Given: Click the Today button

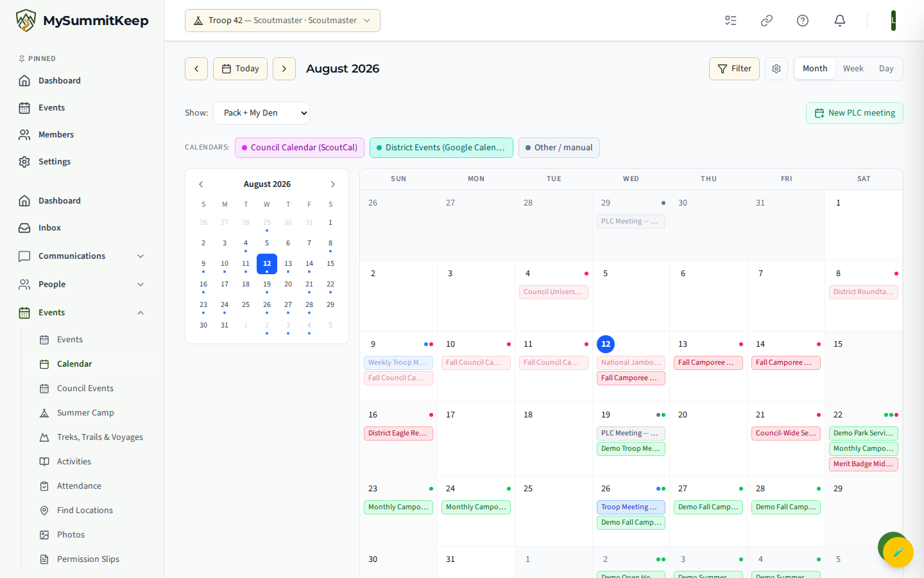Looking at the screenshot, I should [240, 69].
